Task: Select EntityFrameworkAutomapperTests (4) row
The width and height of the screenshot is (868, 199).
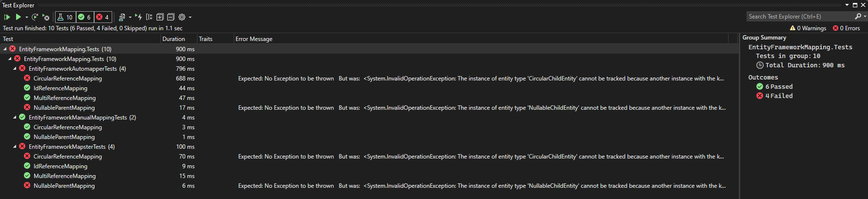Action: click(x=370, y=68)
